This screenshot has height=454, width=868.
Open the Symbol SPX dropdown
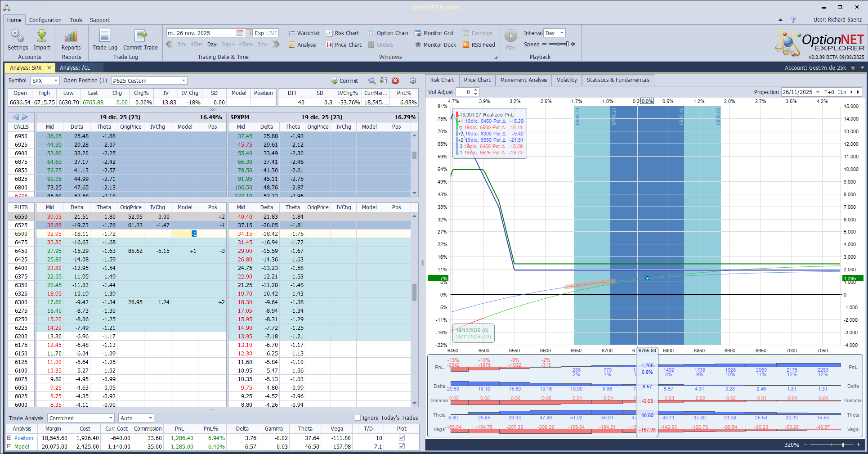(56, 81)
